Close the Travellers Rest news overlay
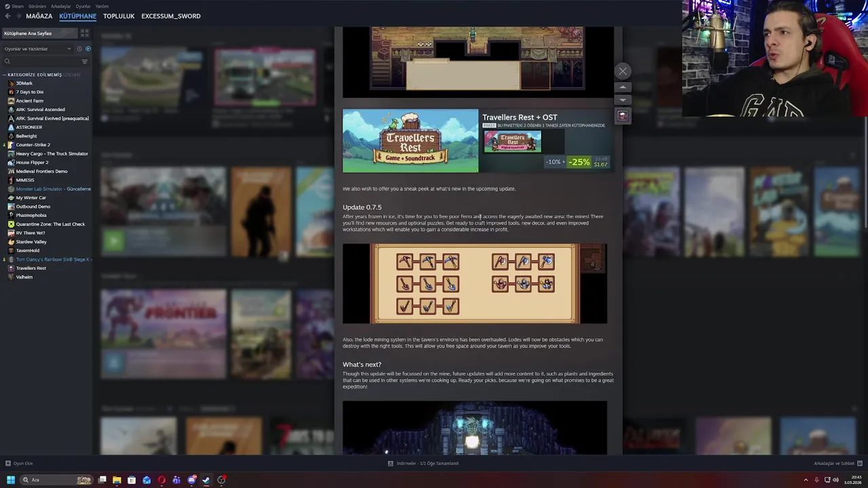 [623, 71]
